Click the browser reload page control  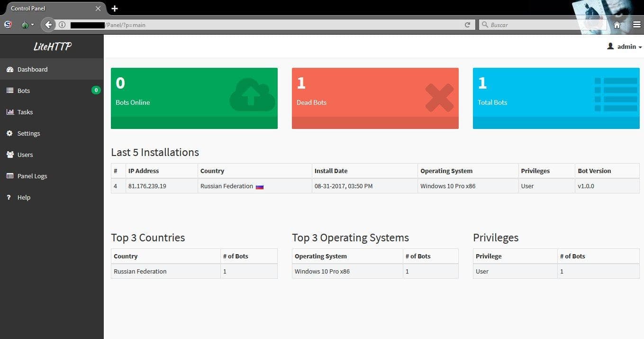468,25
